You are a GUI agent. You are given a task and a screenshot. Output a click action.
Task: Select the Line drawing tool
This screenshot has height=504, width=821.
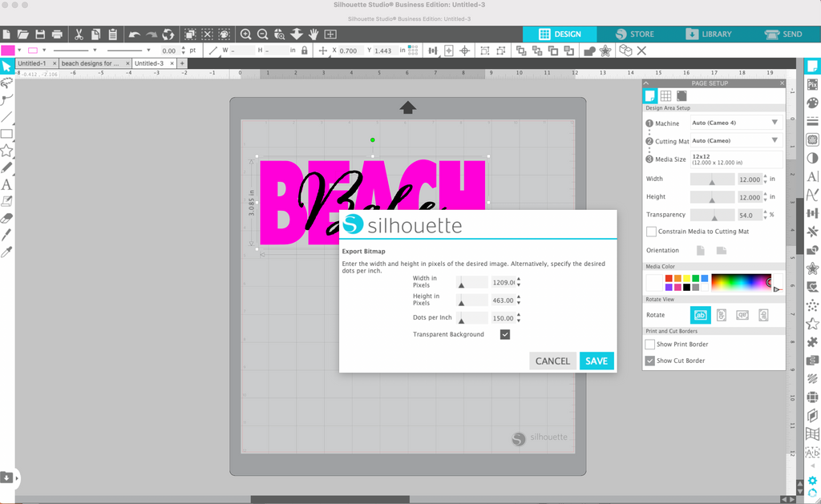tap(6, 117)
